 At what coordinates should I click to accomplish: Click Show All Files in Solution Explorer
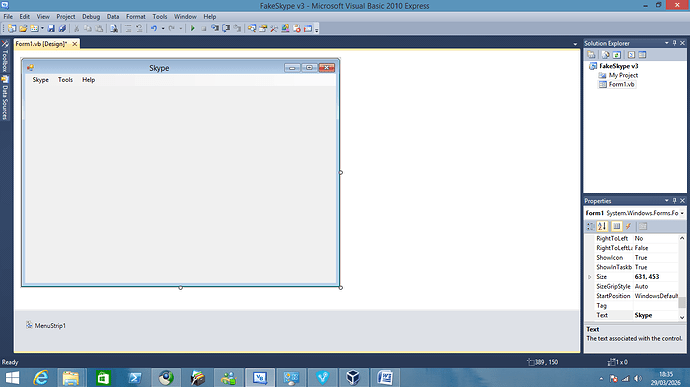(606, 55)
